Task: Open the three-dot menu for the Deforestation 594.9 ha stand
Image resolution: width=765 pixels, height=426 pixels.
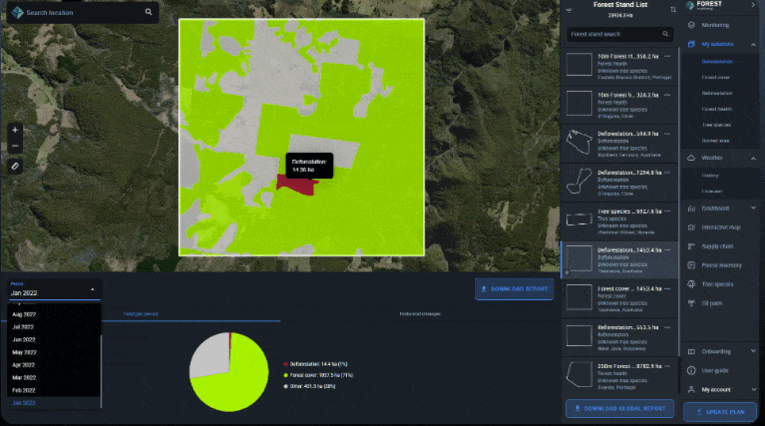Action: coord(667,134)
